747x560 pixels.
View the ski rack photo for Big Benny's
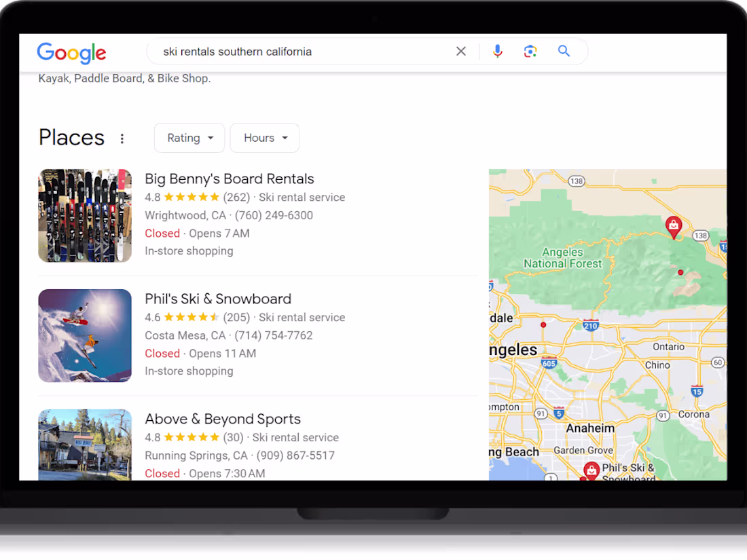click(84, 215)
